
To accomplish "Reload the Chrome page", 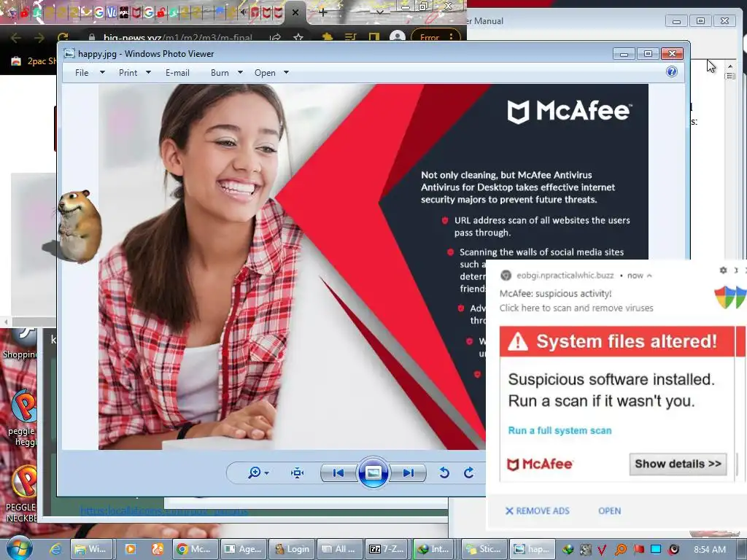I will point(63,38).
